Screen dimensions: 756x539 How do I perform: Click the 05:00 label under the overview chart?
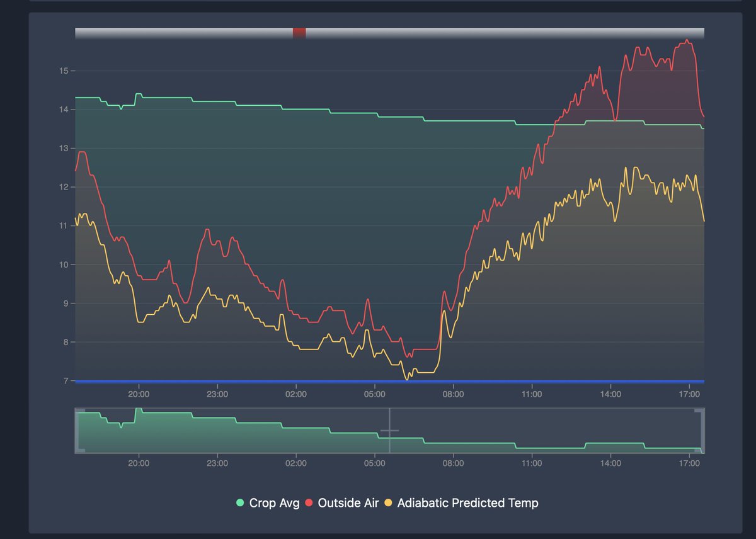375,463
